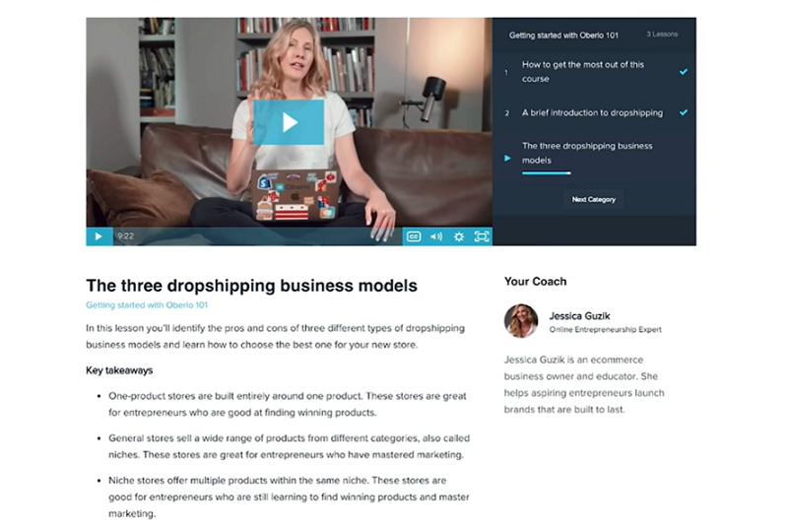Mute the video with the volume icon
The height and width of the screenshot is (532, 789).
pos(436,236)
